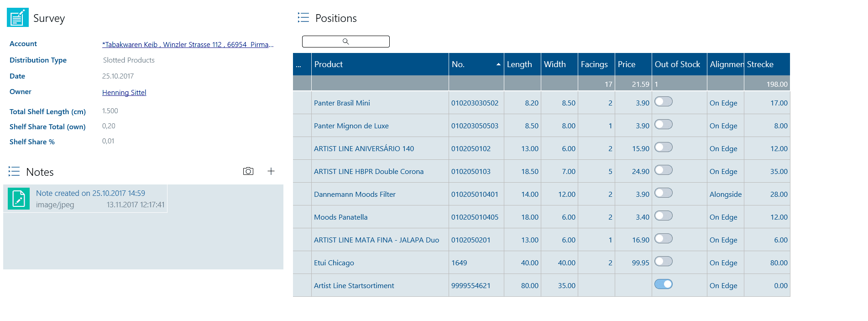The width and height of the screenshot is (868, 321).
Task: Click product number 9999554621
Action: 471,285
